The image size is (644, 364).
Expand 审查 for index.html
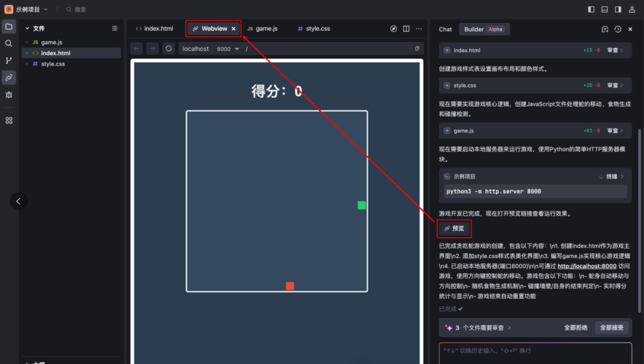[615, 51]
